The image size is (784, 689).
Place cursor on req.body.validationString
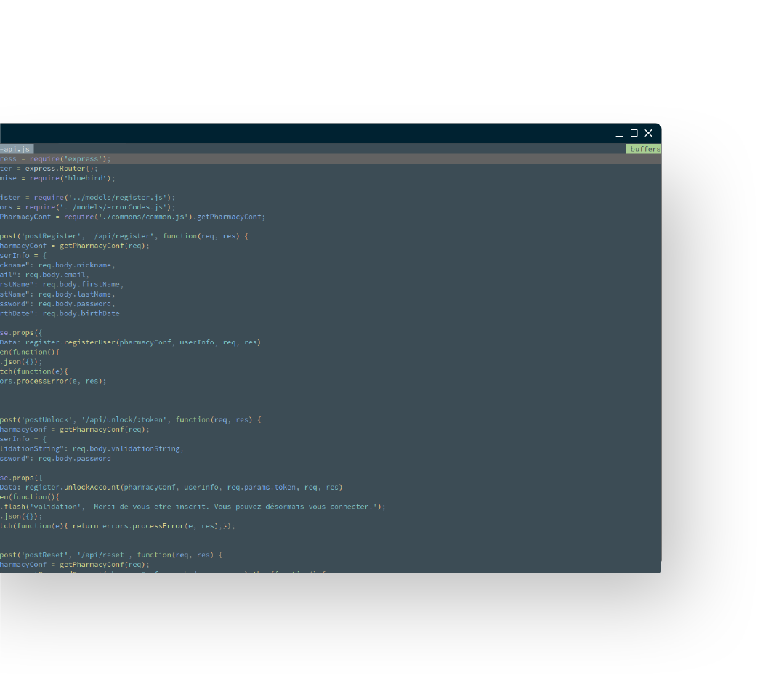128,448
